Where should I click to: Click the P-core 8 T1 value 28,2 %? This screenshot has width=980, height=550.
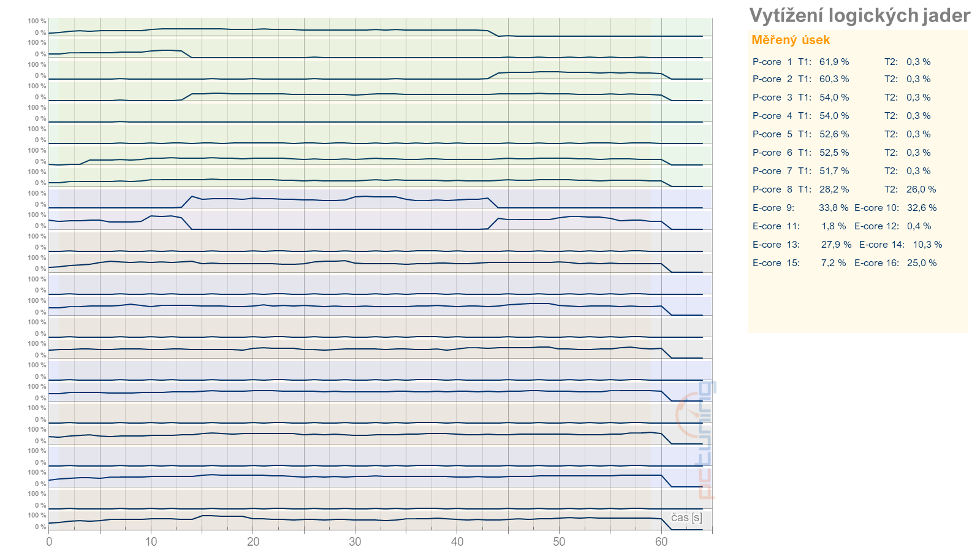pos(834,189)
